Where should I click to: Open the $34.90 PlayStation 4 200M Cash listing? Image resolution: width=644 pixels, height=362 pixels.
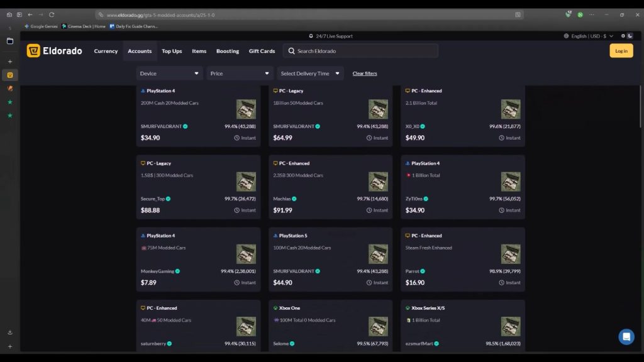198,116
